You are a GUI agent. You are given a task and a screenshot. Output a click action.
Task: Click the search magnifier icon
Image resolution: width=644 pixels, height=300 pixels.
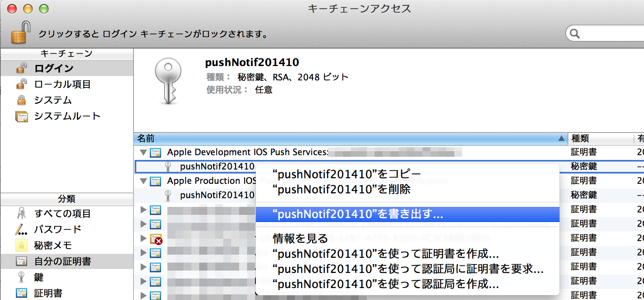(575, 33)
